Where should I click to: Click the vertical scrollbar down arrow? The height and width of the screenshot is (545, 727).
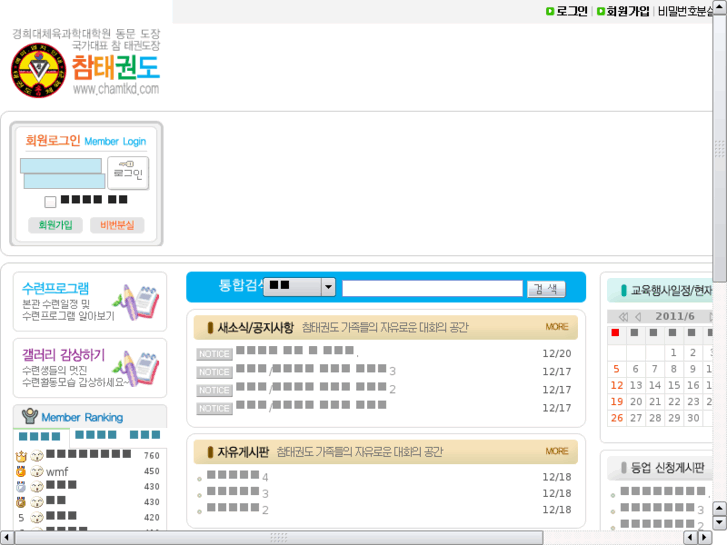(x=719, y=522)
